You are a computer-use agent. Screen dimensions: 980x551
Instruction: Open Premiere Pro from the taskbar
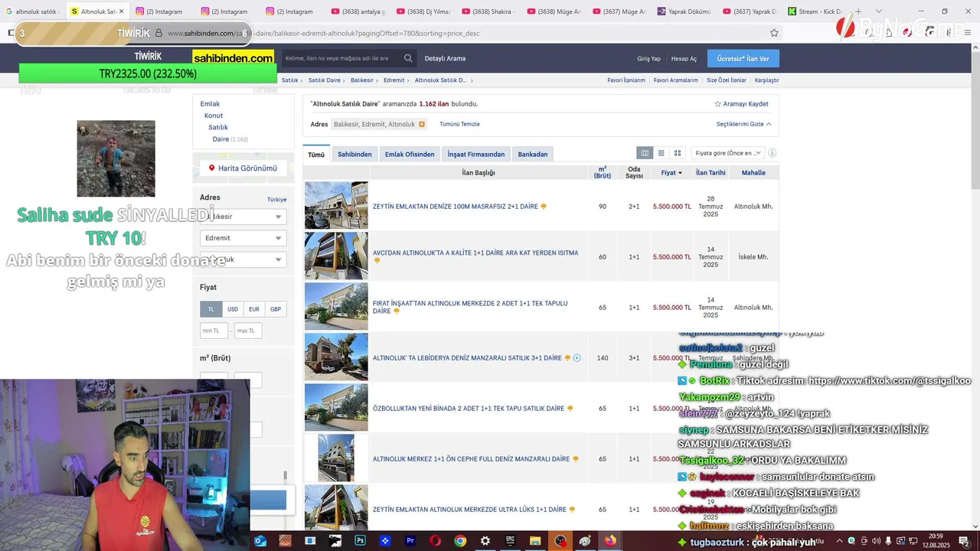(x=410, y=541)
